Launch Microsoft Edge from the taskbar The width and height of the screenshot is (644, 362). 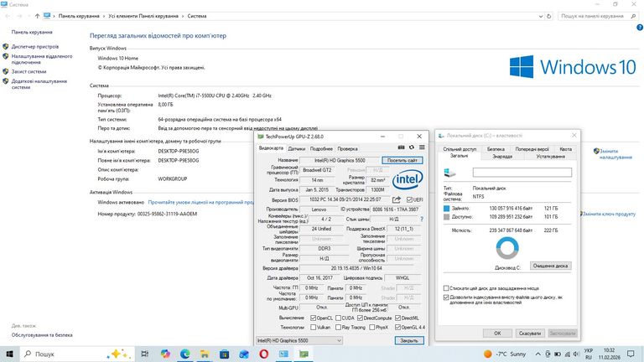coord(184,354)
